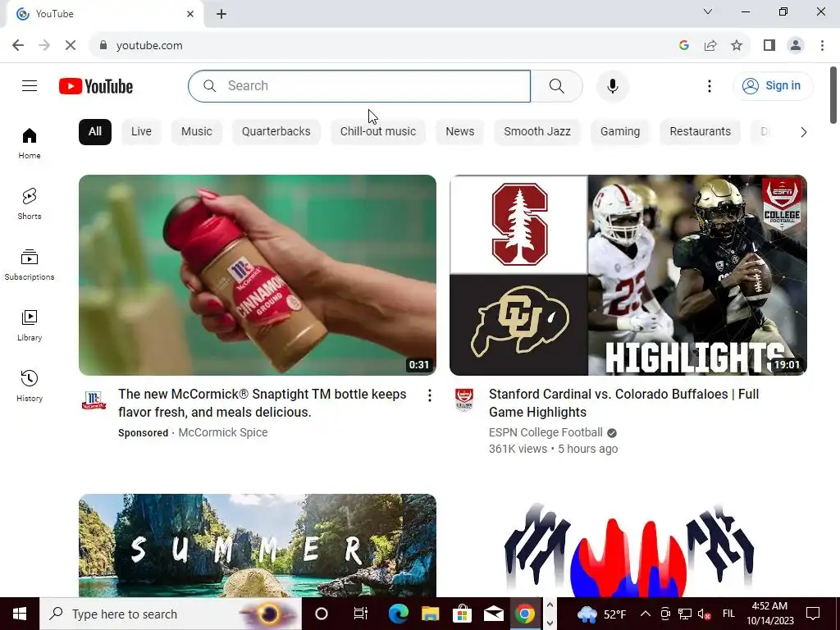The image size is (840, 630).
Task: Select the News filter chip
Action: coord(459,132)
